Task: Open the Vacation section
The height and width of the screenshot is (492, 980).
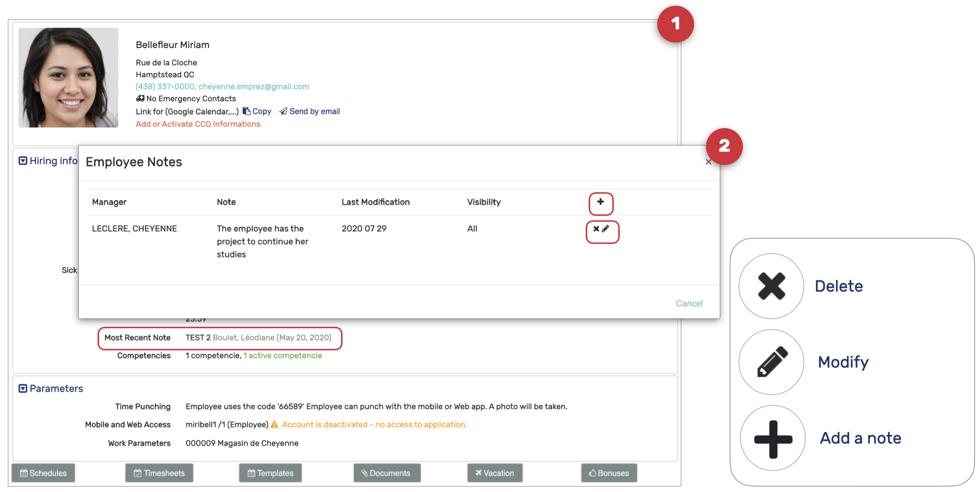Action: tap(494, 473)
